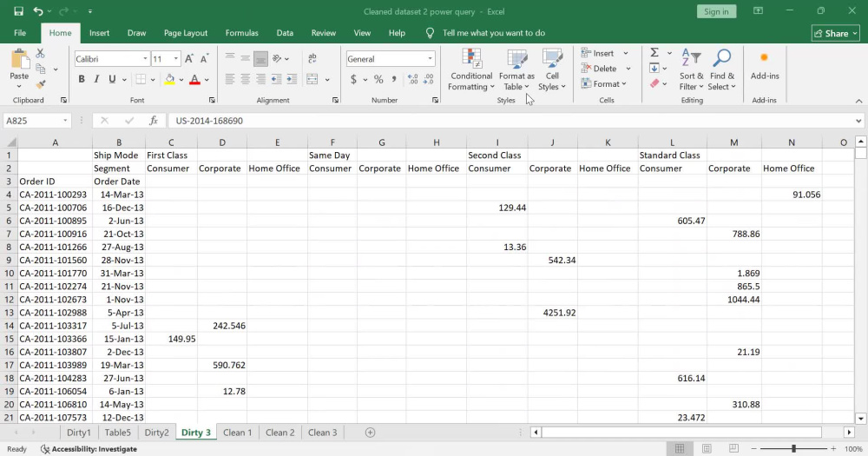Switch to Page Layout view in status bar

click(x=707, y=449)
